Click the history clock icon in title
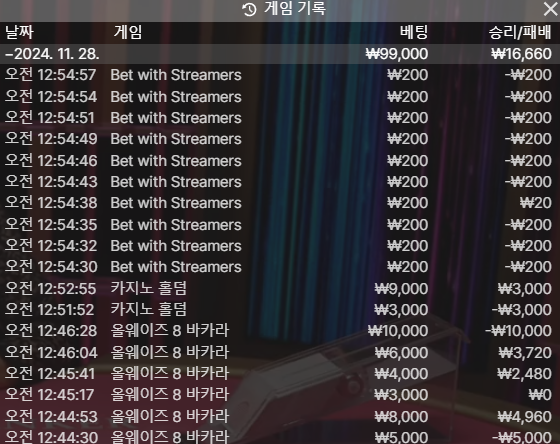 coord(249,9)
